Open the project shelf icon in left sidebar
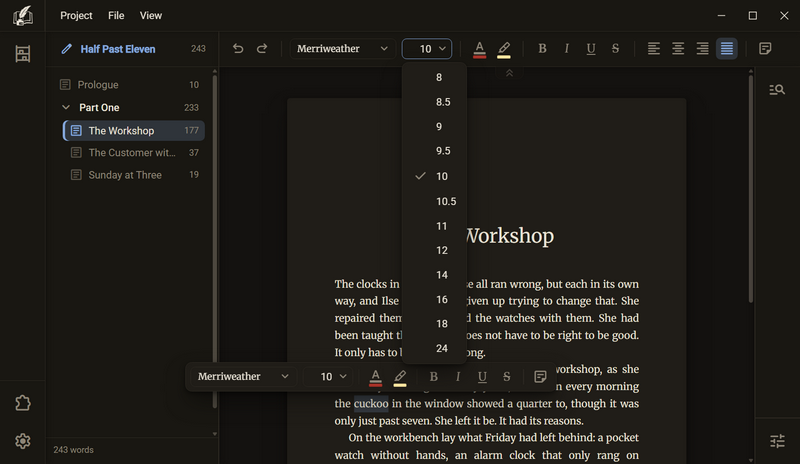This screenshot has height=464, width=800. [x=22, y=54]
